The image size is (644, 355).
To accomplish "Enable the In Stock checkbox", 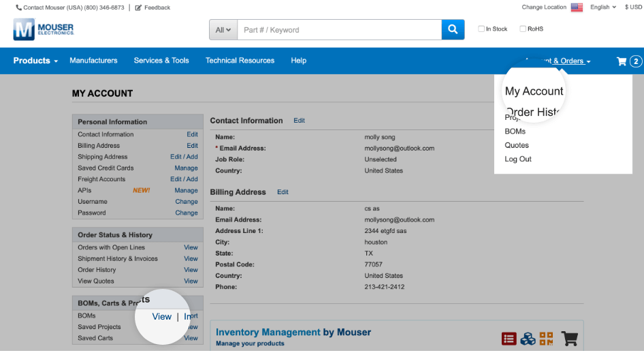I will 481,29.
